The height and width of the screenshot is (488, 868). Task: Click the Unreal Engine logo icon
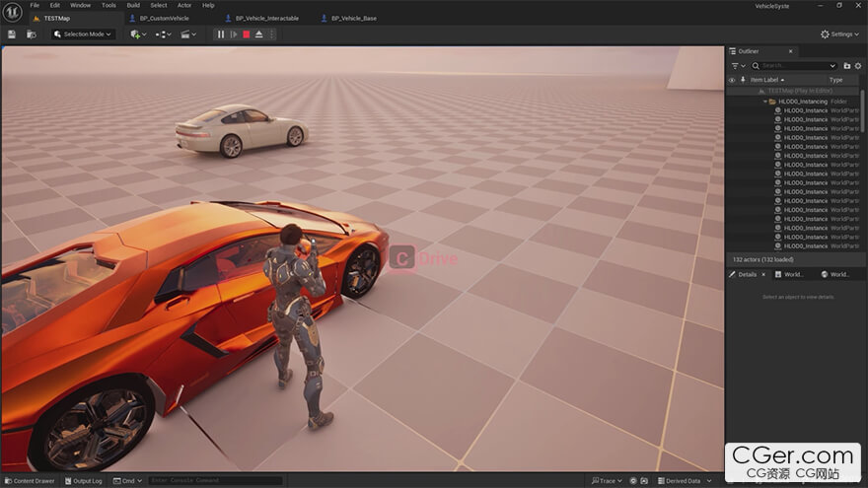(x=12, y=12)
